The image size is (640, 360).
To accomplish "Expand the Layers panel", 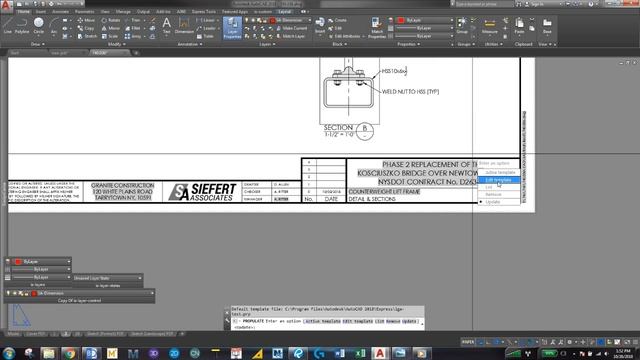I will click(x=267, y=44).
